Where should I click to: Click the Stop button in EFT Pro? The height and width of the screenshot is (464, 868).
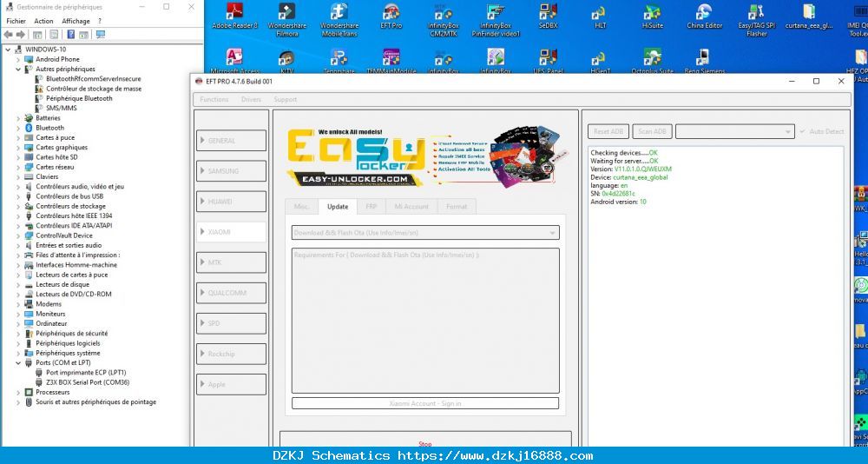pos(425,442)
